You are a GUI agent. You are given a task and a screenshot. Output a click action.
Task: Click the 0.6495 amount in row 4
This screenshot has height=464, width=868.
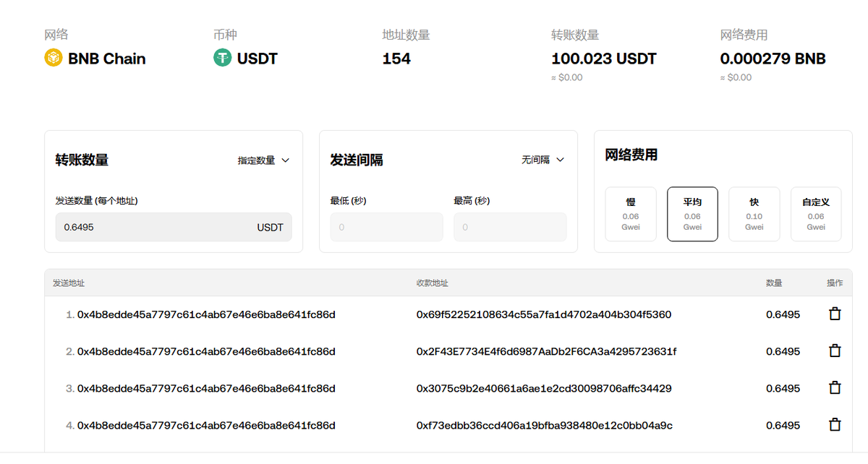783,425
